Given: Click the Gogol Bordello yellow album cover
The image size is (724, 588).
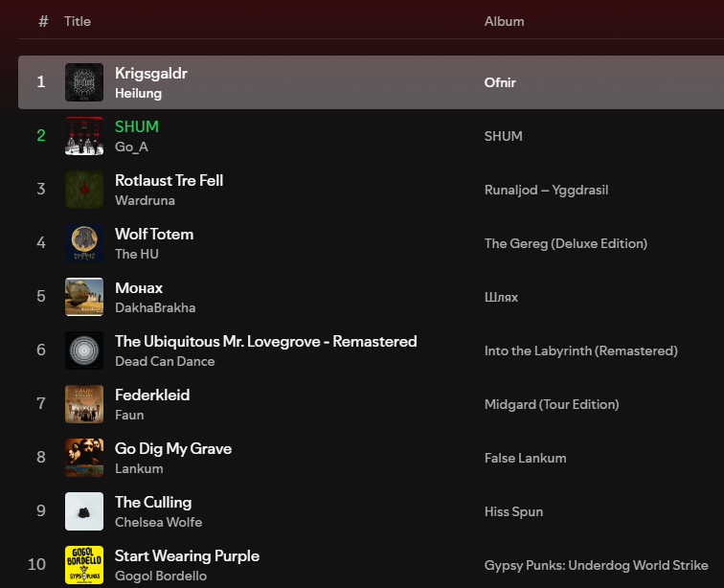Looking at the screenshot, I should pos(84,565).
